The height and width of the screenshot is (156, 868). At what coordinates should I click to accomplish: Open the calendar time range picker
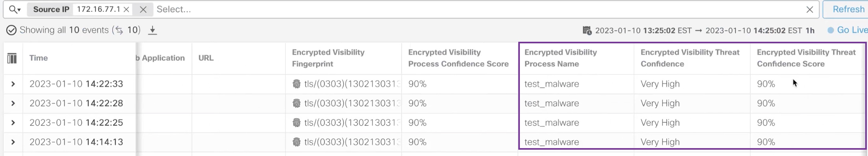[x=587, y=30]
